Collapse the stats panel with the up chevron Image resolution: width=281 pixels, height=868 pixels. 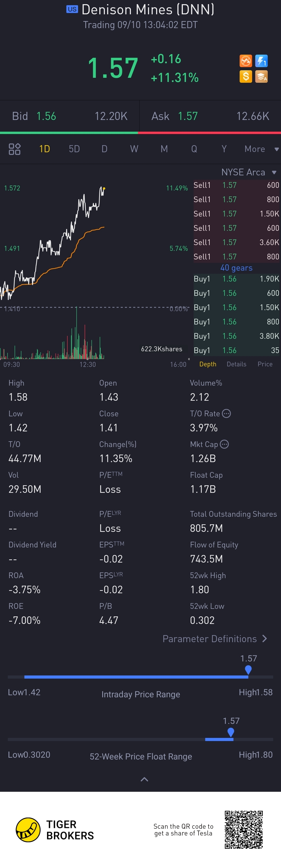tap(144, 779)
